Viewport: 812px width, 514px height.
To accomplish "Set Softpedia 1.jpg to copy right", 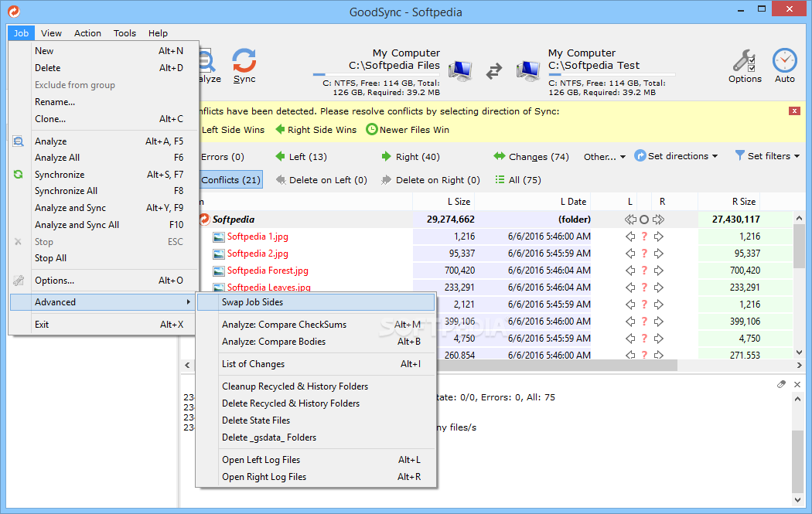I will [x=658, y=237].
